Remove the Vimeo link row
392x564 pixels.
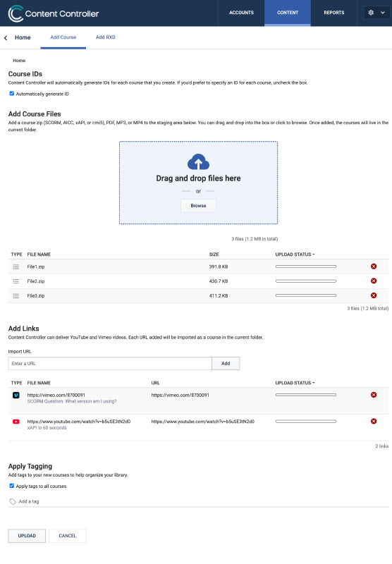tap(374, 395)
